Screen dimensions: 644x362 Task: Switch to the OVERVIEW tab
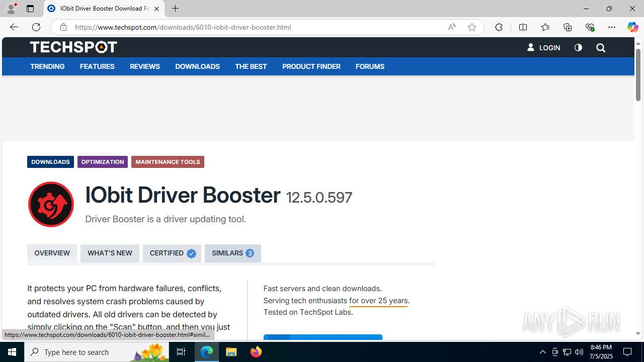pos(52,253)
